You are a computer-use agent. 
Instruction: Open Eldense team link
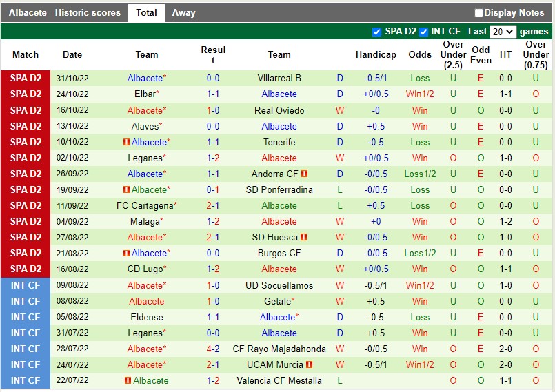147,317
